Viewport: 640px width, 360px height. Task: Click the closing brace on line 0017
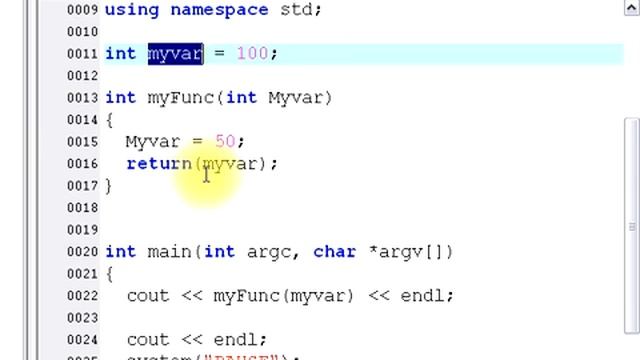coord(109,186)
